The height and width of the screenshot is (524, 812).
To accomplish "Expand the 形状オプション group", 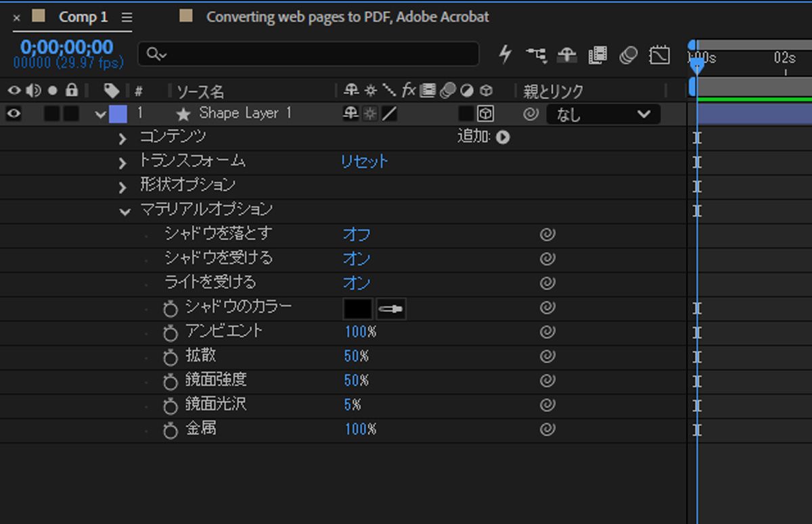I will [122, 187].
